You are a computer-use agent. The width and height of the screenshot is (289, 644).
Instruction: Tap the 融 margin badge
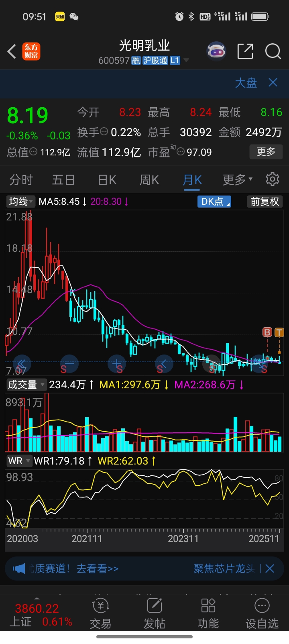pos(136,60)
